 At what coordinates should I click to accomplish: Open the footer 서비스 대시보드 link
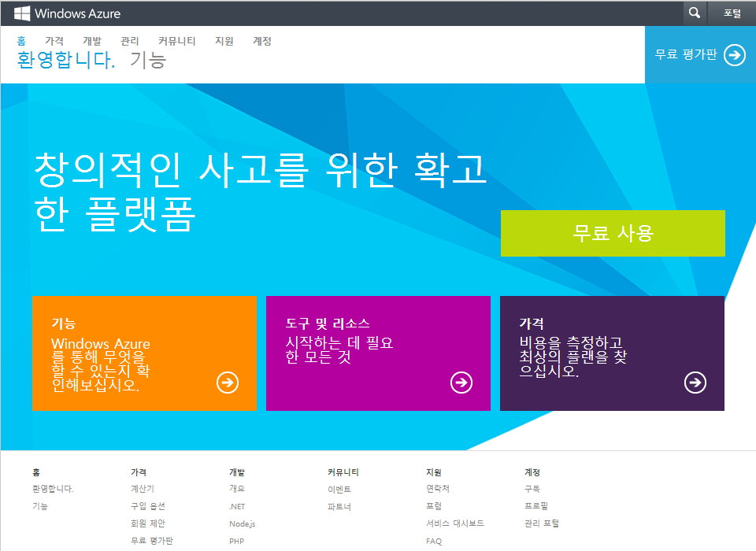click(454, 523)
